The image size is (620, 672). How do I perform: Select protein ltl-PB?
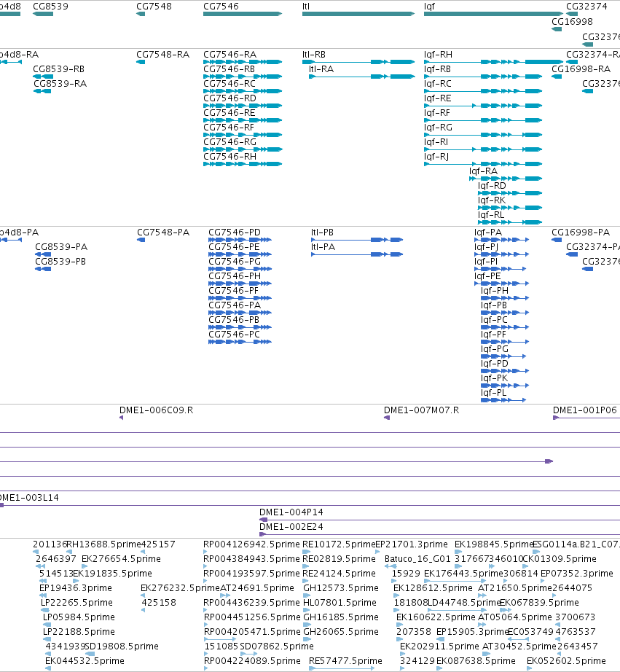pos(357,240)
